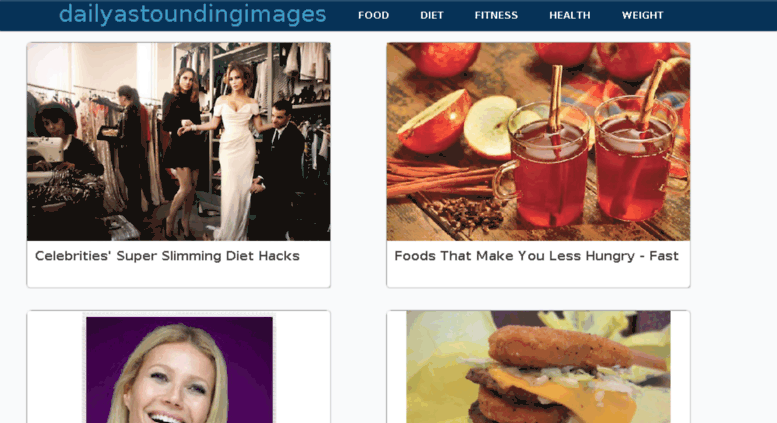This screenshot has width=777, height=423.
Task: Click the cinnamon sticks on table
Action: [436, 177]
